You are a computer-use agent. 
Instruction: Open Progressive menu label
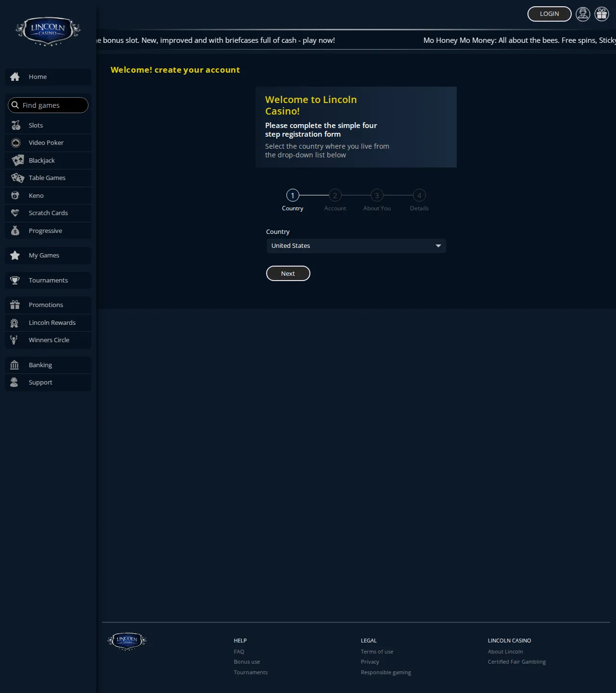point(45,231)
